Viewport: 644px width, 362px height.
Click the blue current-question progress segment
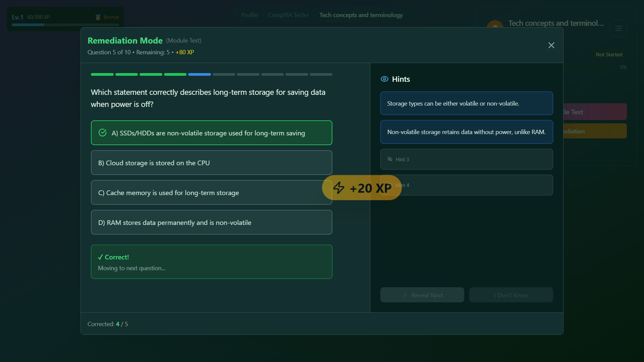[199, 74]
